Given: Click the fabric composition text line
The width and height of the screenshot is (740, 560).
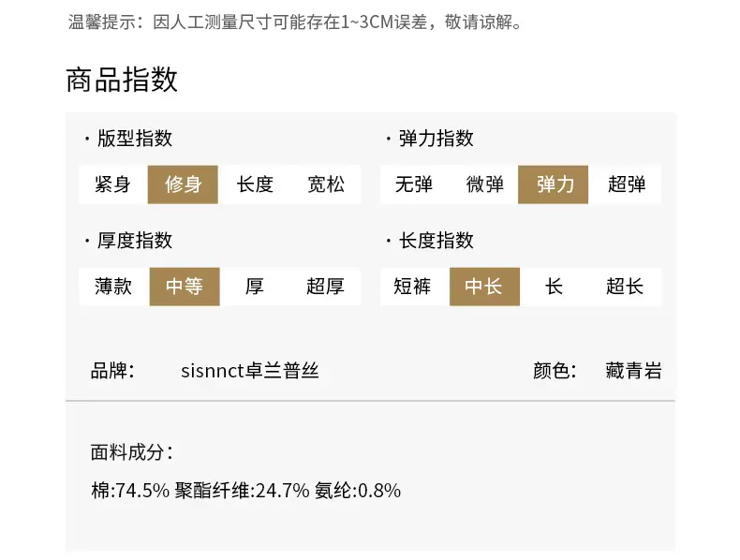Looking at the screenshot, I should tap(245, 491).
